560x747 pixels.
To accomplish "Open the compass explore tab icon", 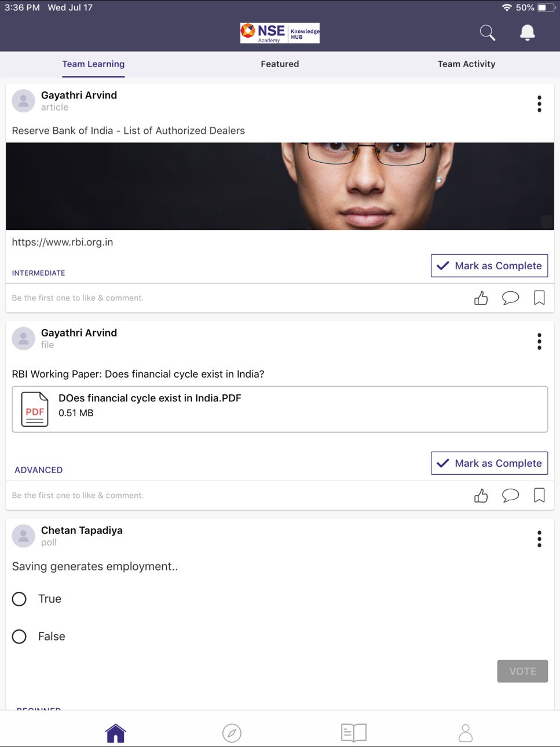I will click(232, 733).
